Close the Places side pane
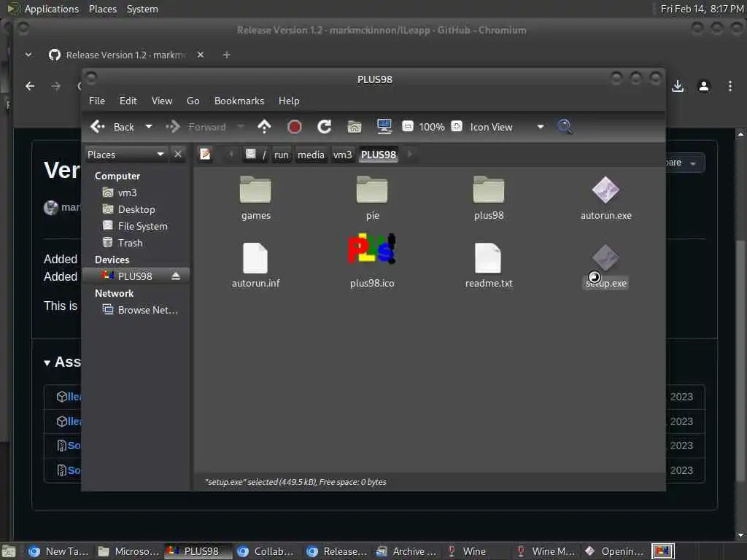747x560 pixels. coord(178,155)
